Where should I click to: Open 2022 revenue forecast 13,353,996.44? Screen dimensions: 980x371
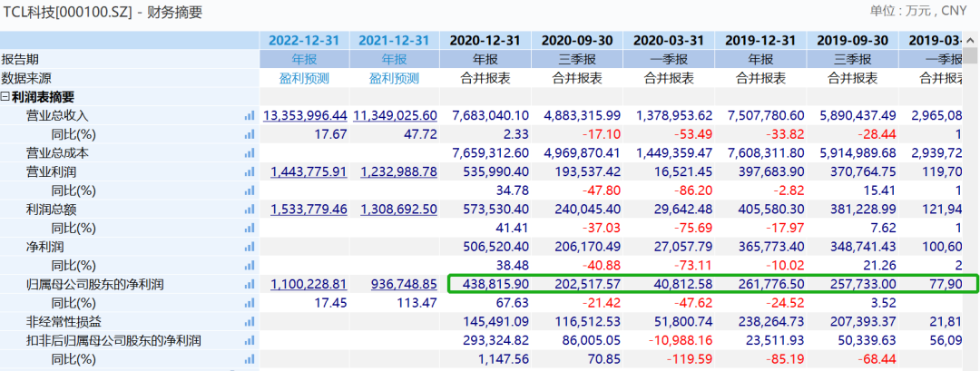tap(305, 115)
